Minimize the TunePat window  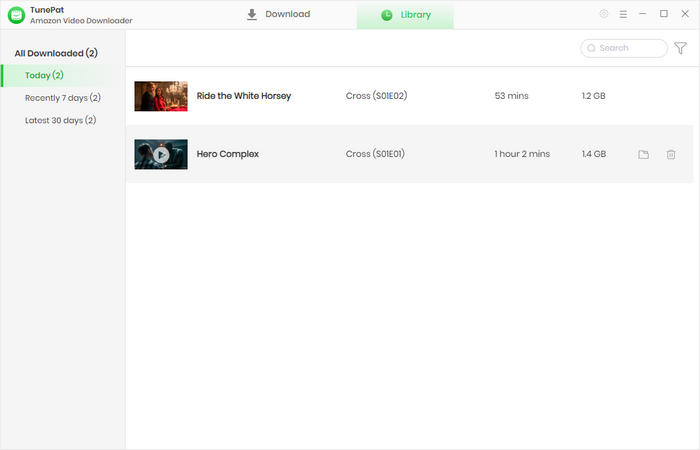click(x=642, y=14)
